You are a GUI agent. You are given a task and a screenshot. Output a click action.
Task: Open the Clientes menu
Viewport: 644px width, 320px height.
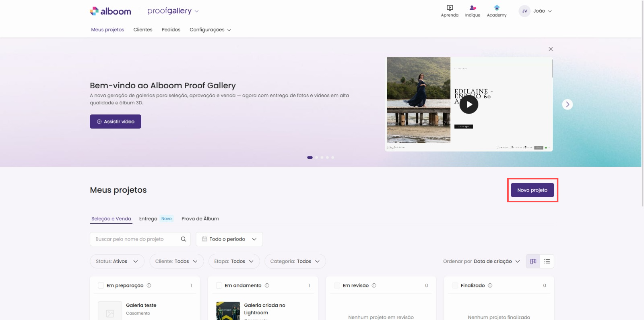click(x=143, y=29)
